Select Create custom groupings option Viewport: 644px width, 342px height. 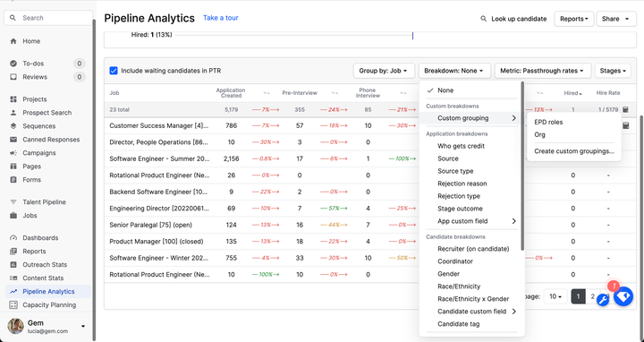pyautogui.click(x=574, y=151)
